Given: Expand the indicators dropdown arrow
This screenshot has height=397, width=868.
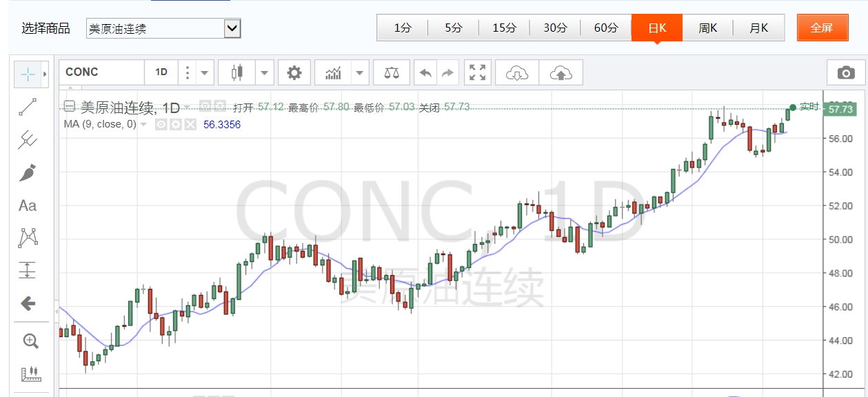Looking at the screenshot, I should click(360, 72).
